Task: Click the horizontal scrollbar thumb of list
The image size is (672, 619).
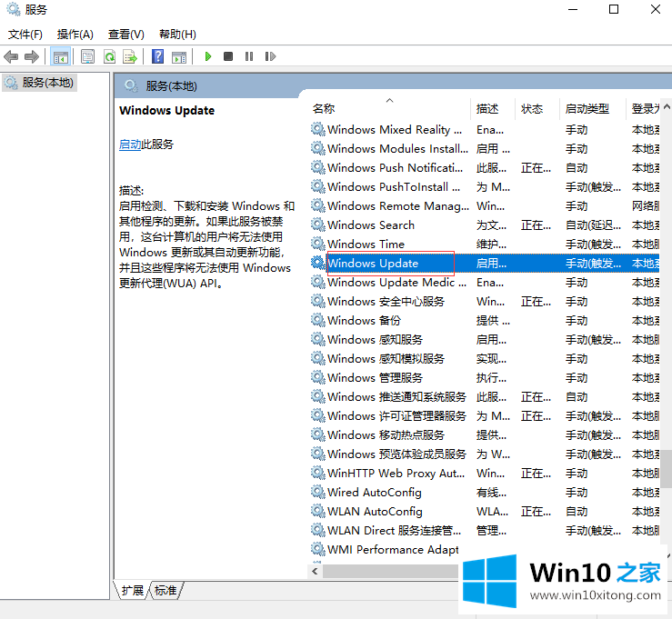Action: pyautogui.click(x=391, y=571)
